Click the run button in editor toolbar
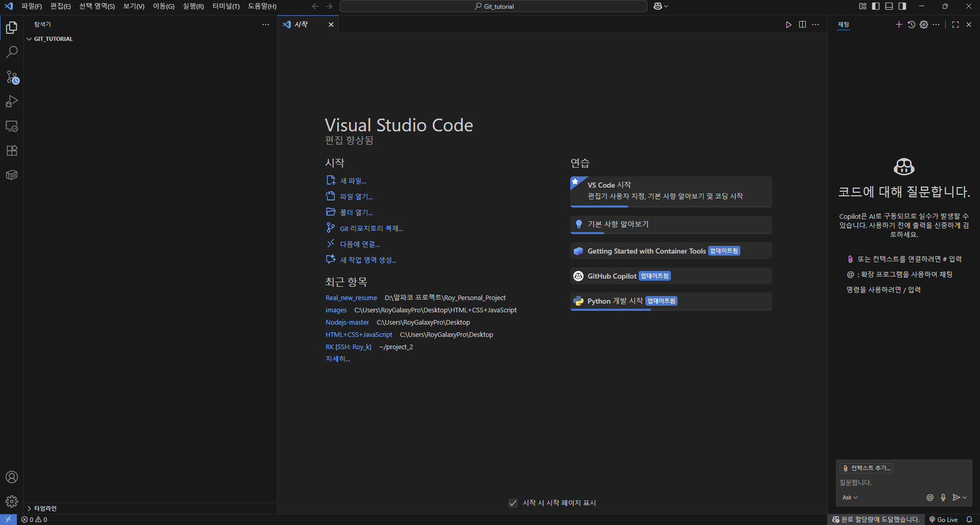This screenshot has height=525, width=980. [x=788, y=25]
